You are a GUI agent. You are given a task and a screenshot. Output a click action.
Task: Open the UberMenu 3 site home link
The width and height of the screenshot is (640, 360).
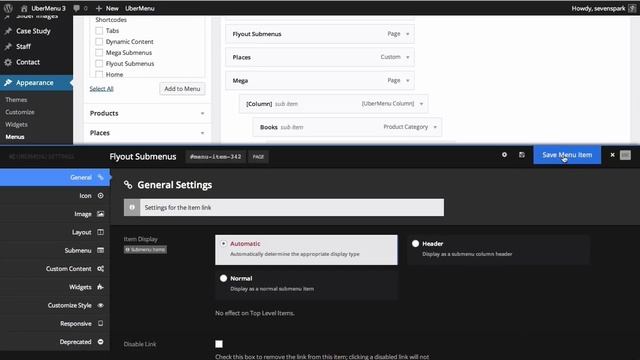(43, 8)
